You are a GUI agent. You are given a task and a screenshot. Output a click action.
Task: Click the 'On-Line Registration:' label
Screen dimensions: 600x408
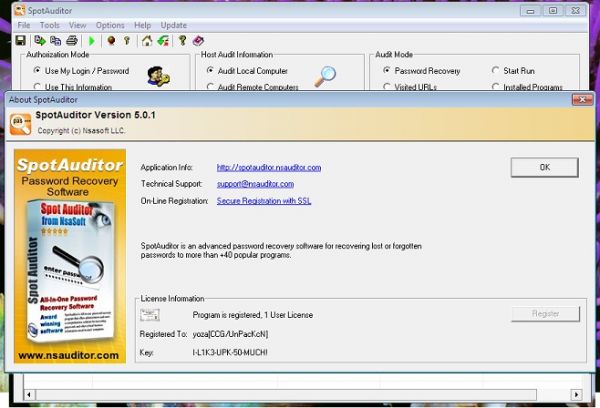174,201
